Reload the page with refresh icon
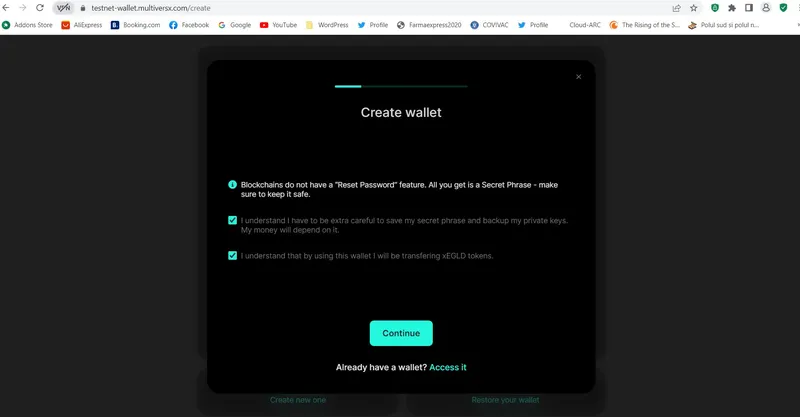The height and width of the screenshot is (417, 800). [40, 8]
